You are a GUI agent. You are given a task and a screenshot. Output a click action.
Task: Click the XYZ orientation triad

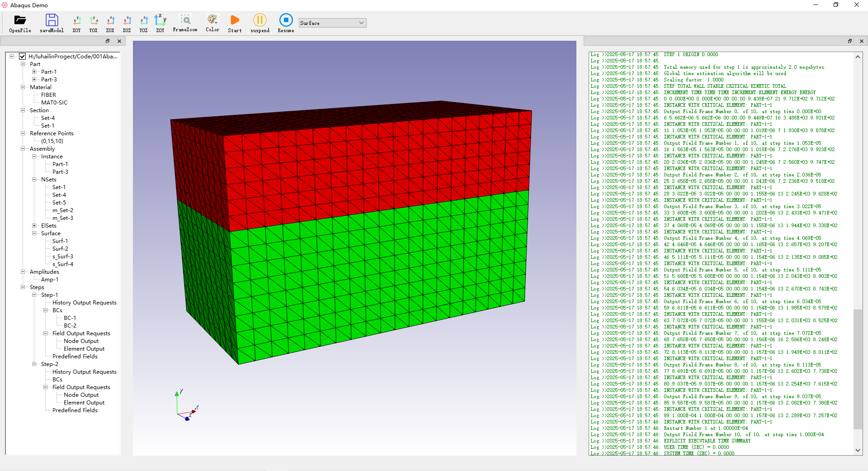coord(186,406)
